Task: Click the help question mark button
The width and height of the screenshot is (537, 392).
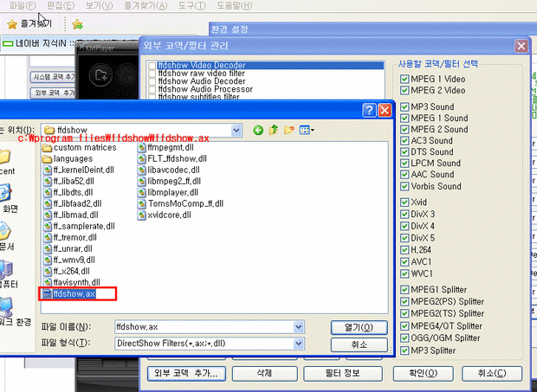Action: (x=369, y=110)
